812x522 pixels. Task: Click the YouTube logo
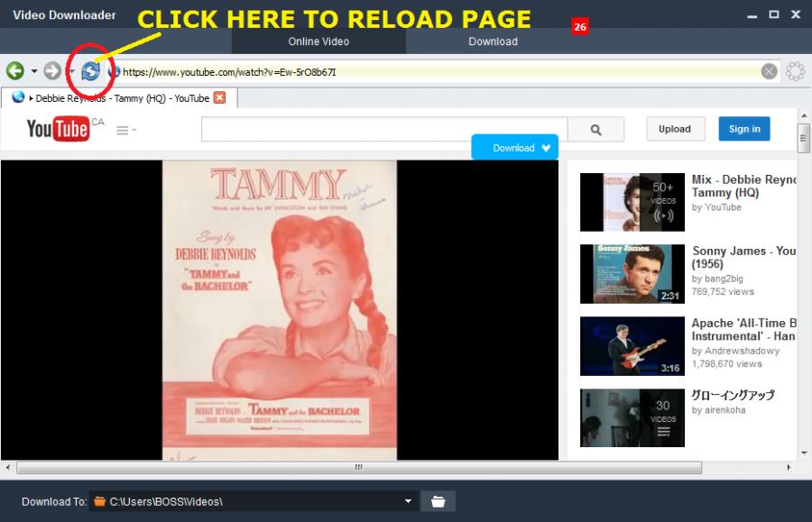(58, 129)
